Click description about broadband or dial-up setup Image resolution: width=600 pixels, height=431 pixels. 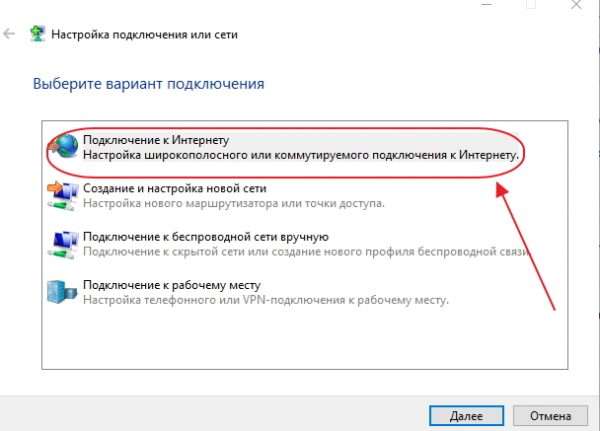pos(301,155)
